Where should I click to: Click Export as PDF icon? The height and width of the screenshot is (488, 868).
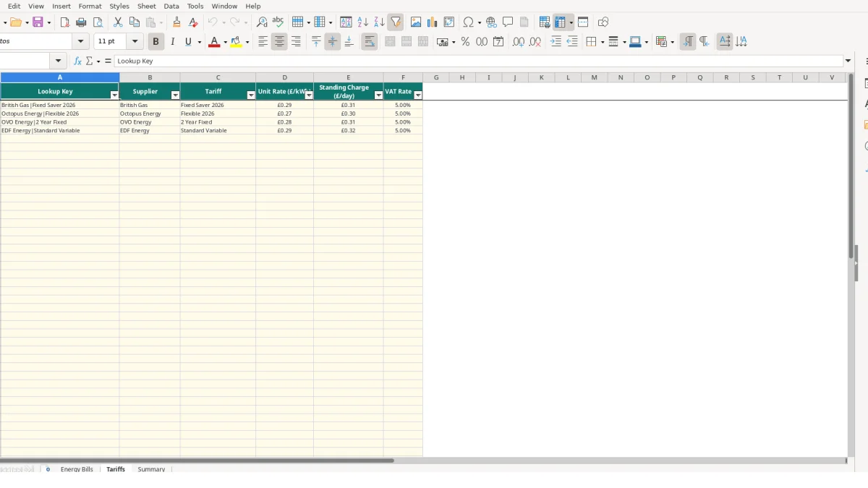64,22
